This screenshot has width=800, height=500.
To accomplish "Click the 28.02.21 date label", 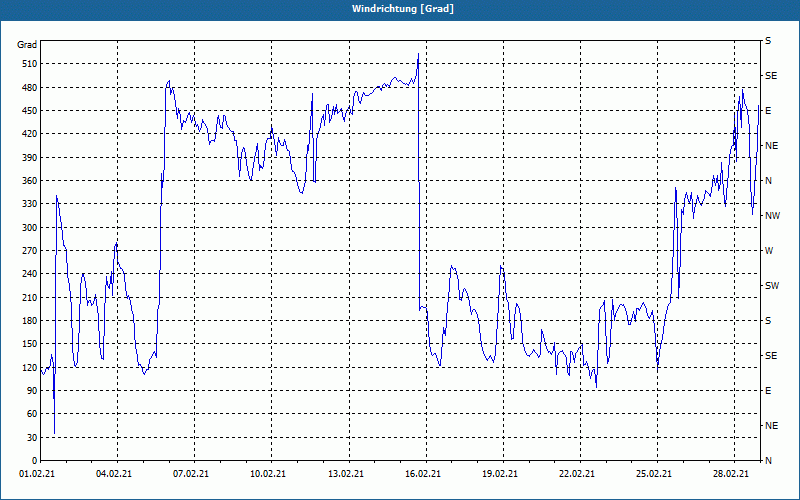I will click(731, 473).
